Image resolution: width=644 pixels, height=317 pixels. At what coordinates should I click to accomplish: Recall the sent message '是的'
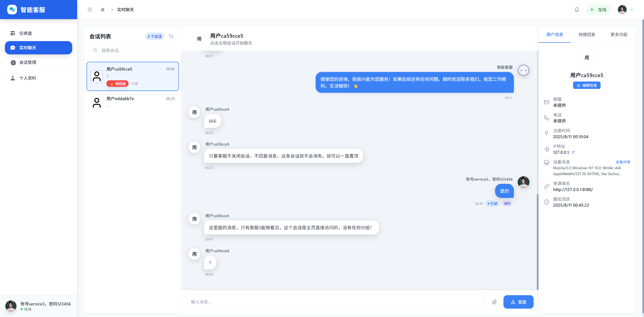pyautogui.click(x=507, y=203)
